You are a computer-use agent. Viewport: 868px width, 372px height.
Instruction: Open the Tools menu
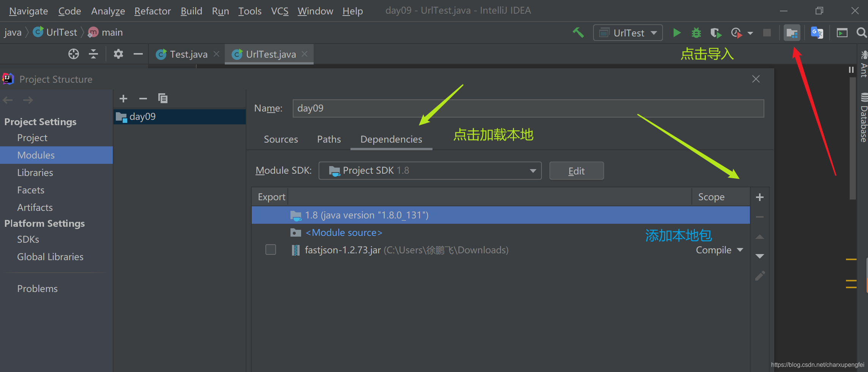pos(249,11)
